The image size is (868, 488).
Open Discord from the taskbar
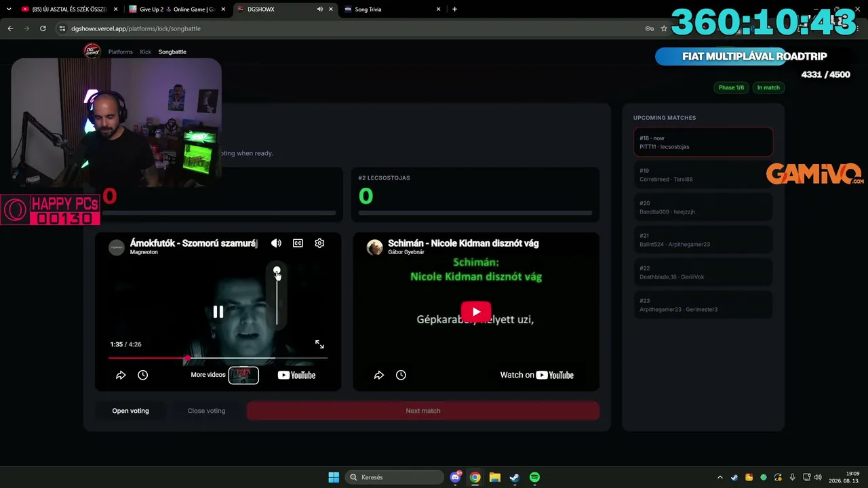456,477
